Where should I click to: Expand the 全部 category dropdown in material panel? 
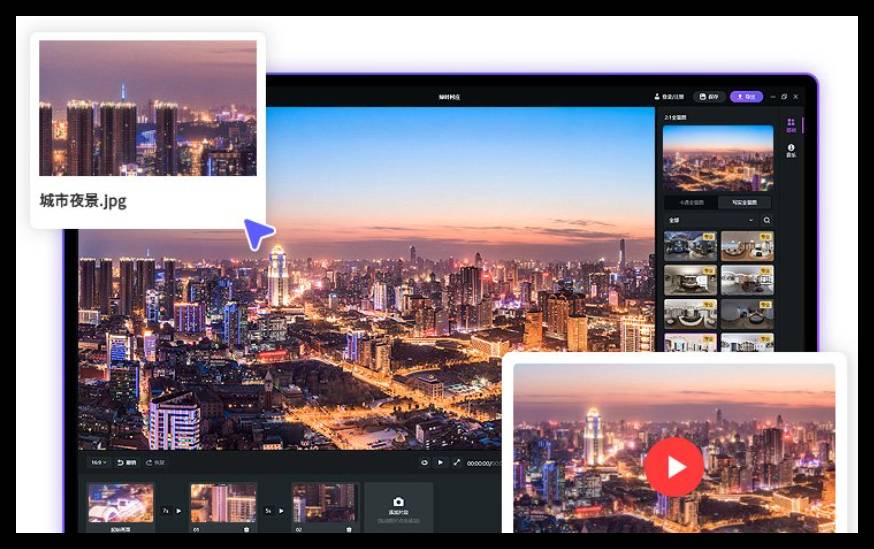click(711, 220)
